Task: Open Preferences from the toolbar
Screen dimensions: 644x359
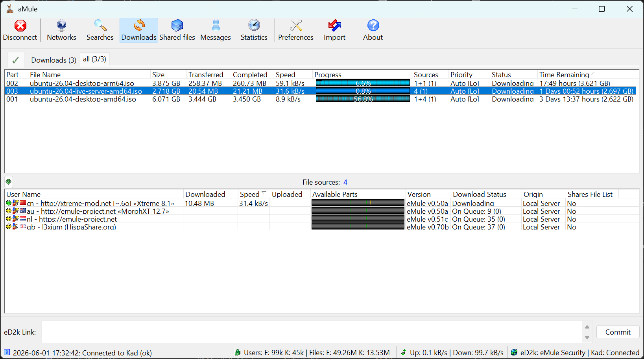Action: coord(296,30)
